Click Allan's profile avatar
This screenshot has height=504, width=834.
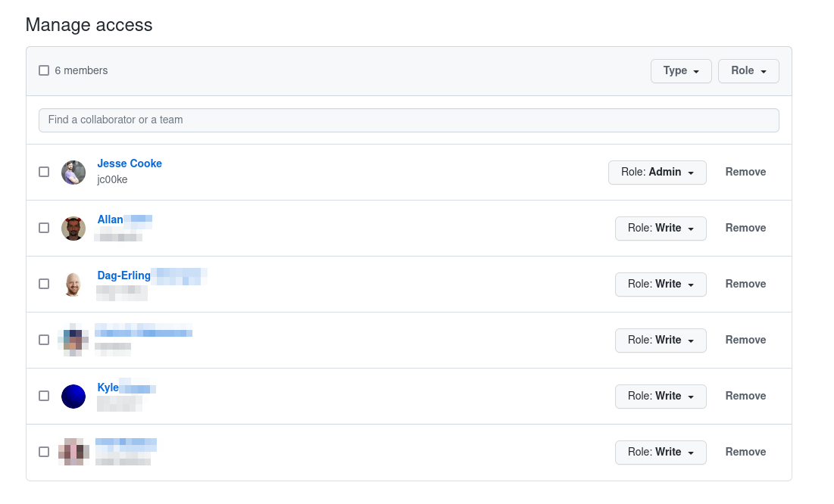click(73, 228)
